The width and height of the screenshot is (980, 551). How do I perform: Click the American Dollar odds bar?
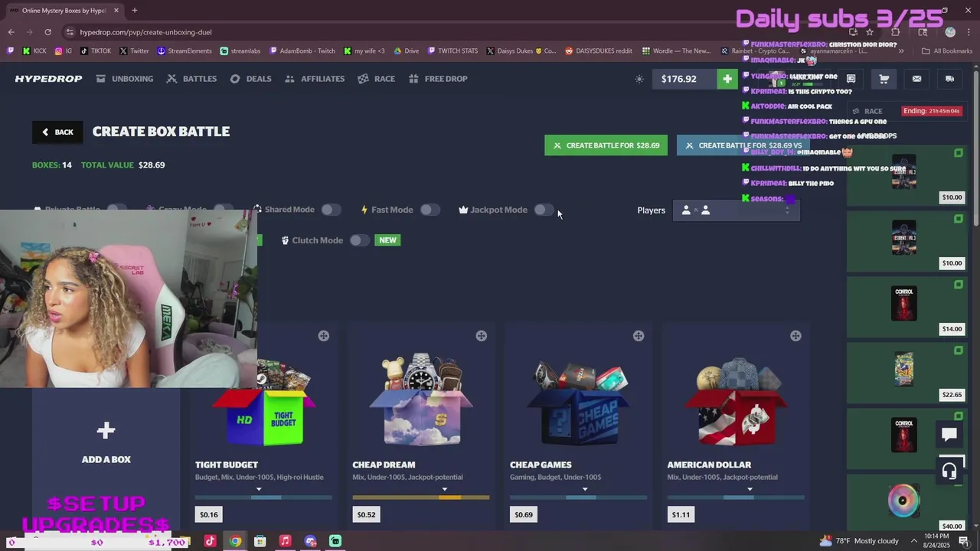pyautogui.click(x=736, y=497)
